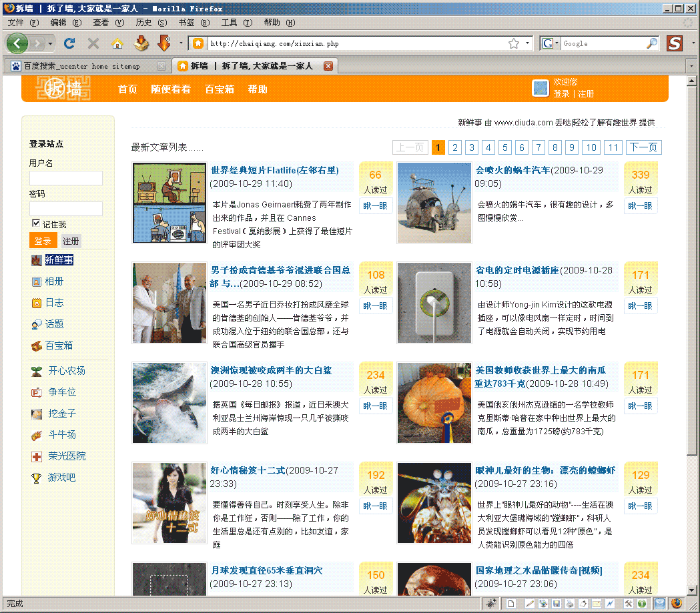Click the header 注册 link next to 登录

click(586, 93)
